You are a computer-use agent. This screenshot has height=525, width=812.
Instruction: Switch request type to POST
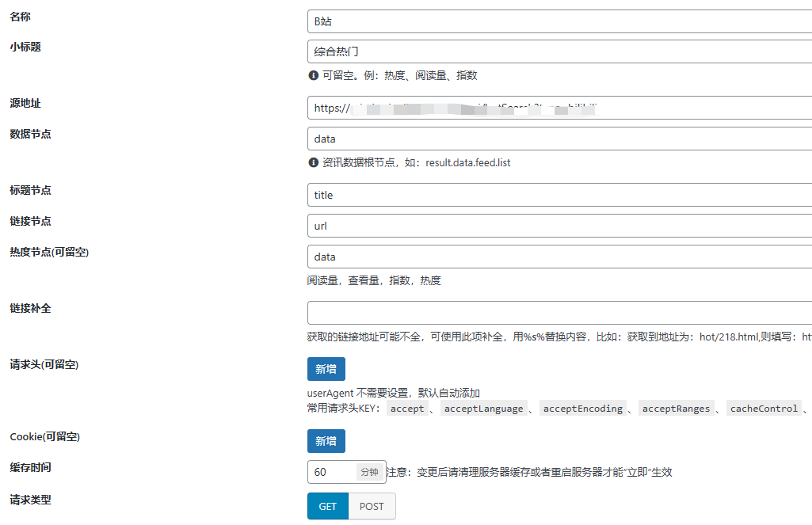pos(372,507)
